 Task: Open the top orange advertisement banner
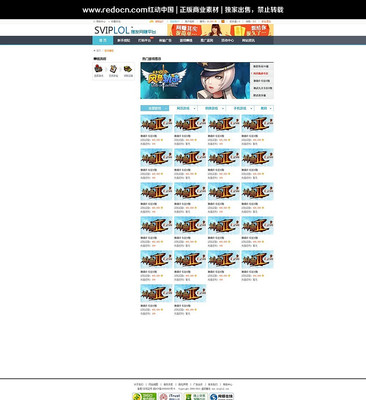[x=220, y=30]
